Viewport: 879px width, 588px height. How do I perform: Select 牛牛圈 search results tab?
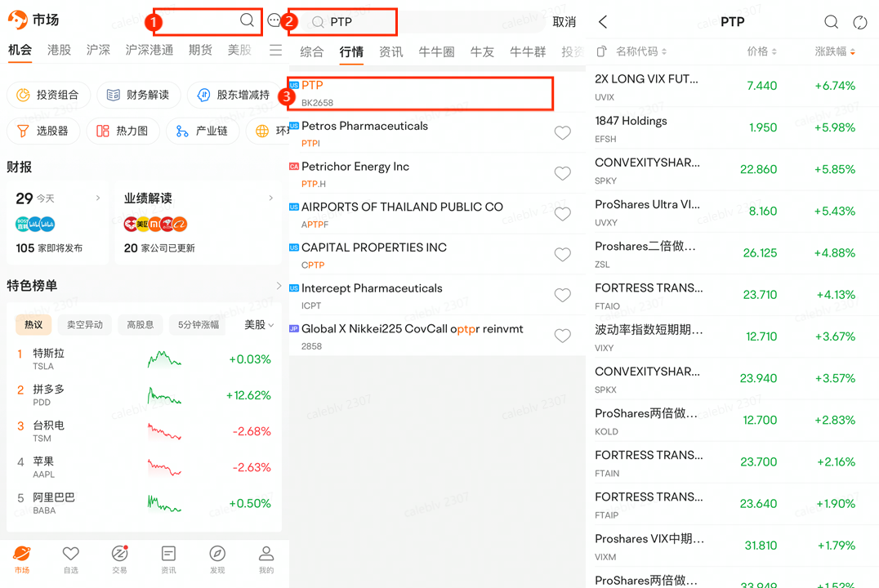click(436, 52)
